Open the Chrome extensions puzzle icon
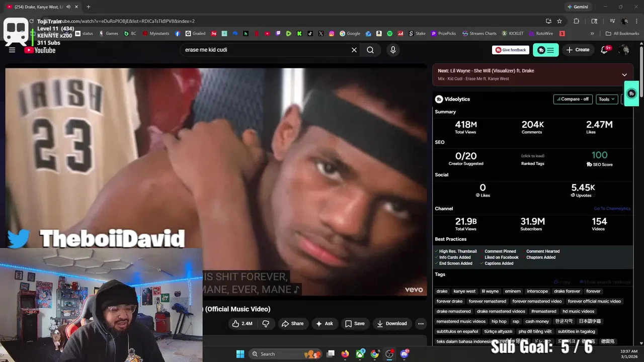The width and height of the screenshot is (644, 362). tap(577, 21)
